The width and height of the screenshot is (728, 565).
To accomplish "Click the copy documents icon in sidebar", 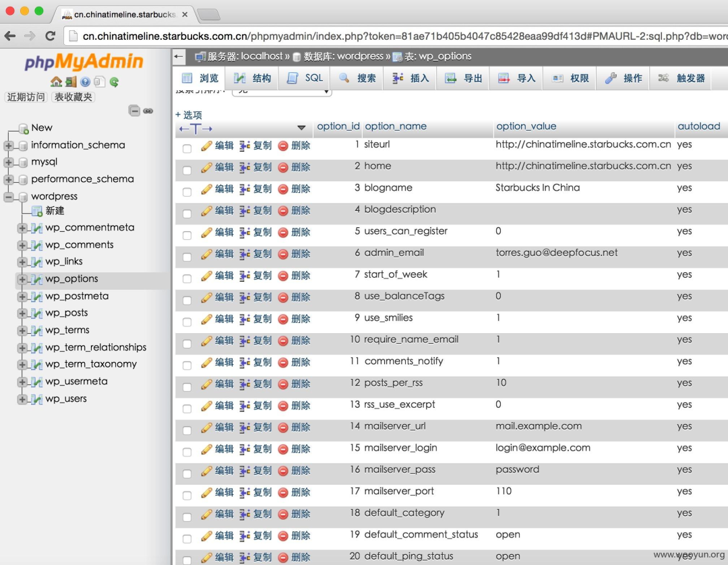I will [x=99, y=82].
